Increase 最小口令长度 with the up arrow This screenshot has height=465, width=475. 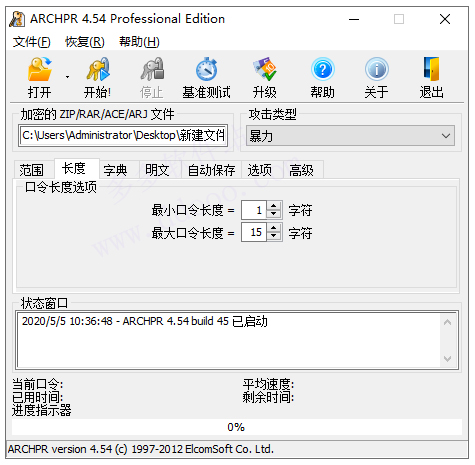point(274,206)
